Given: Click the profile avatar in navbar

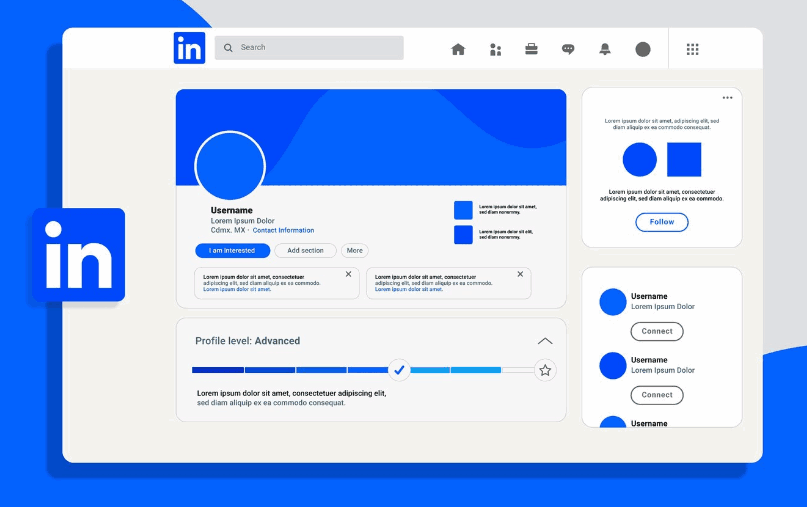Looking at the screenshot, I should [x=643, y=49].
